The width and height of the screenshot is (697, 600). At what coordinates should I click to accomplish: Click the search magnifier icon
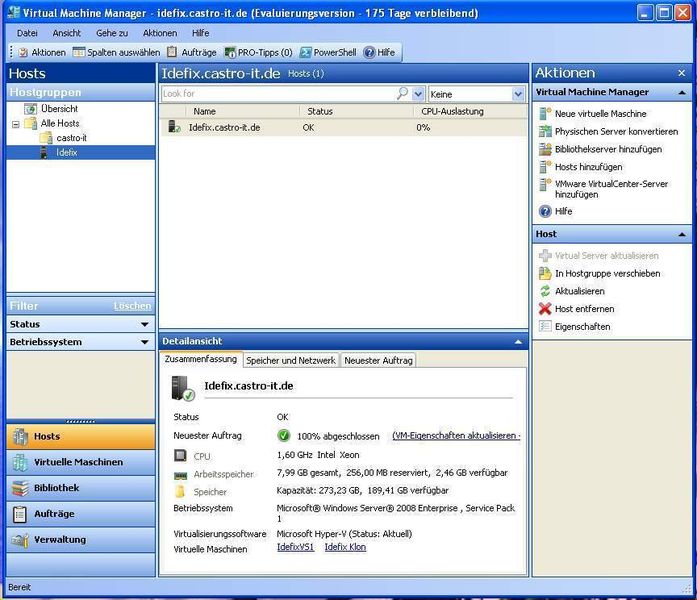pos(402,94)
